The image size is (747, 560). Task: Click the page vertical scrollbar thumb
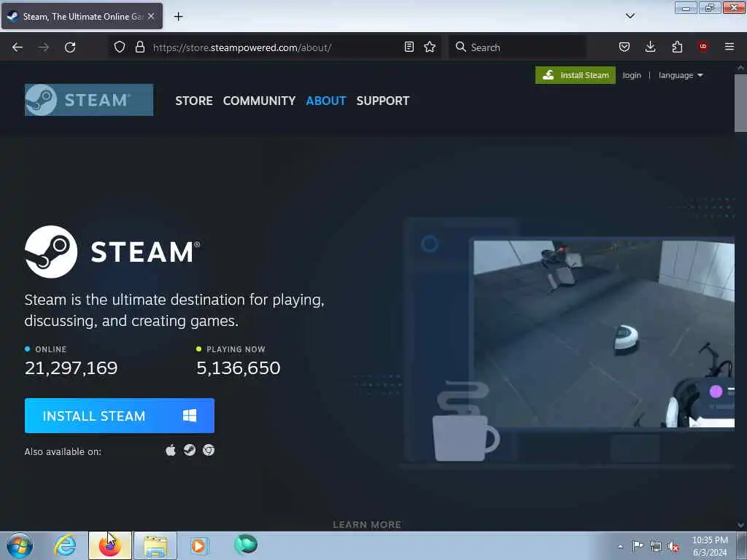pos(740,103)
